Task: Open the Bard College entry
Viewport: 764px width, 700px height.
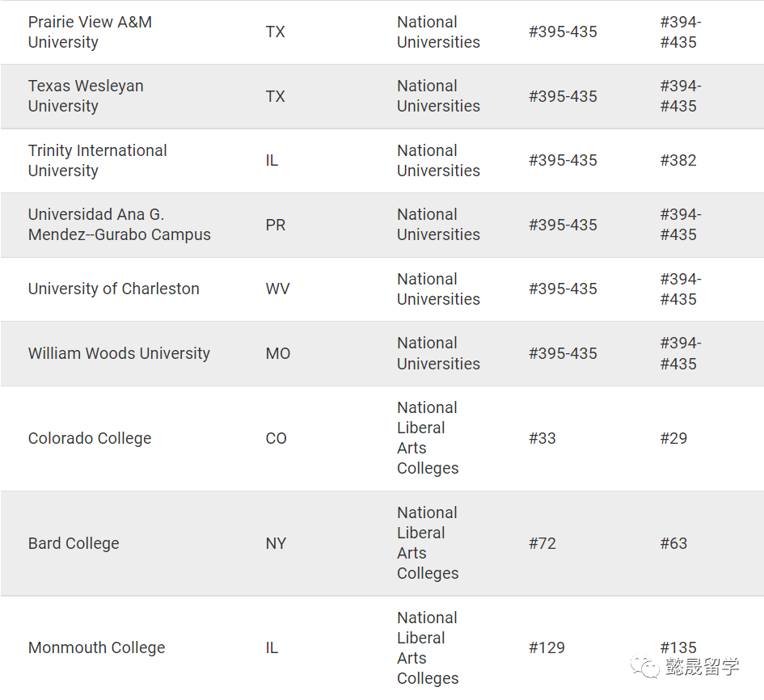Action: [74, 543]
